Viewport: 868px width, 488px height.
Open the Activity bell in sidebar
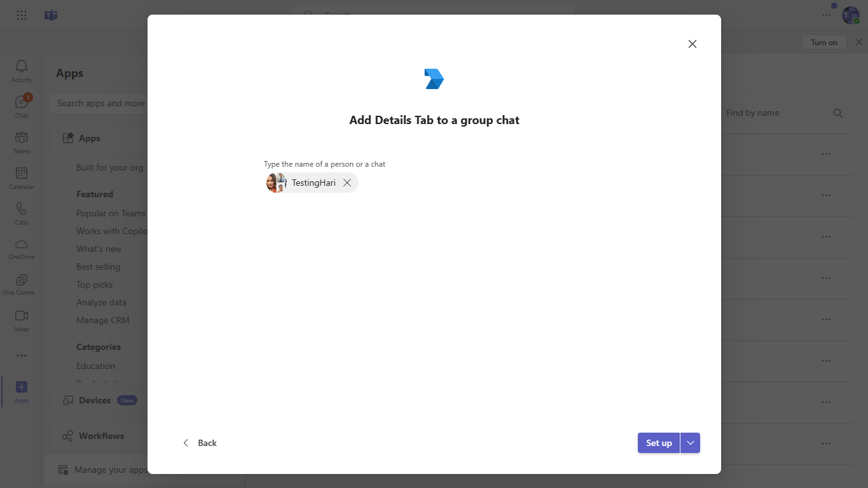coord(22,71)
